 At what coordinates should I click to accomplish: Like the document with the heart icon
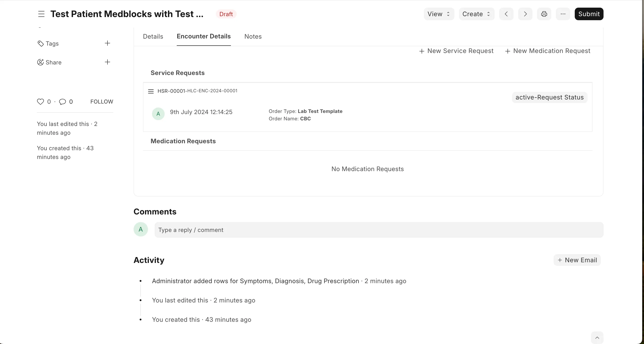[x=40, y=101]
